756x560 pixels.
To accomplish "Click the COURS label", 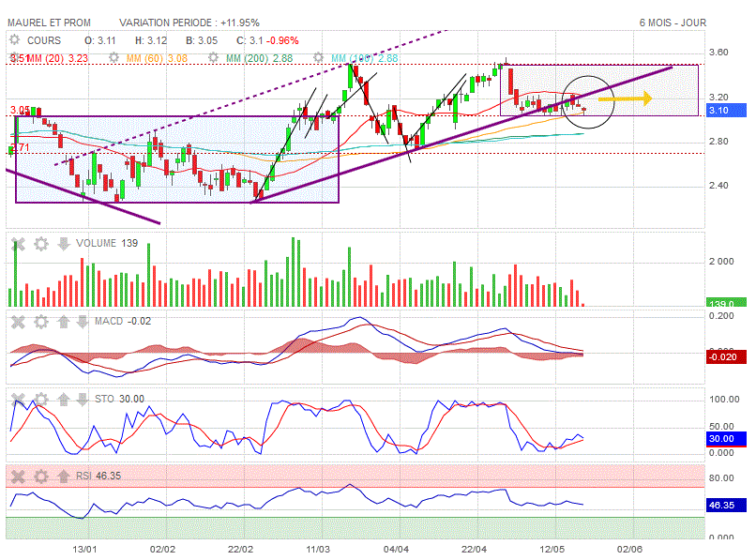I will point(44,40).
